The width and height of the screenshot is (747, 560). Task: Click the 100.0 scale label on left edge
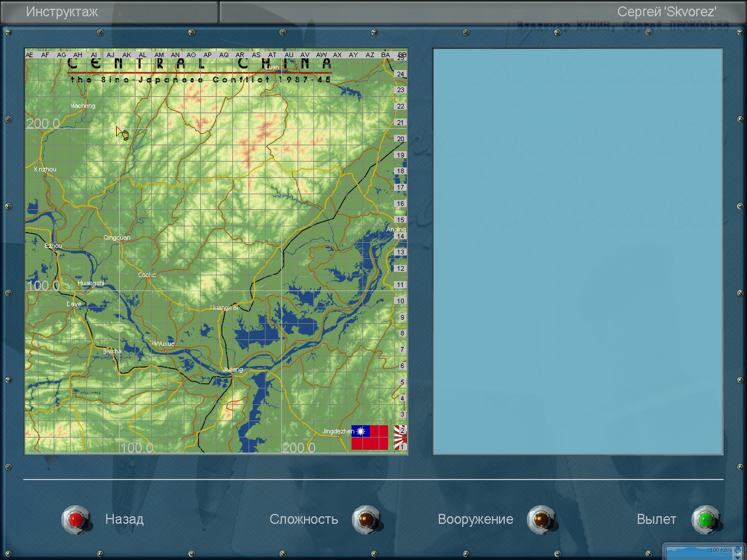43,286
